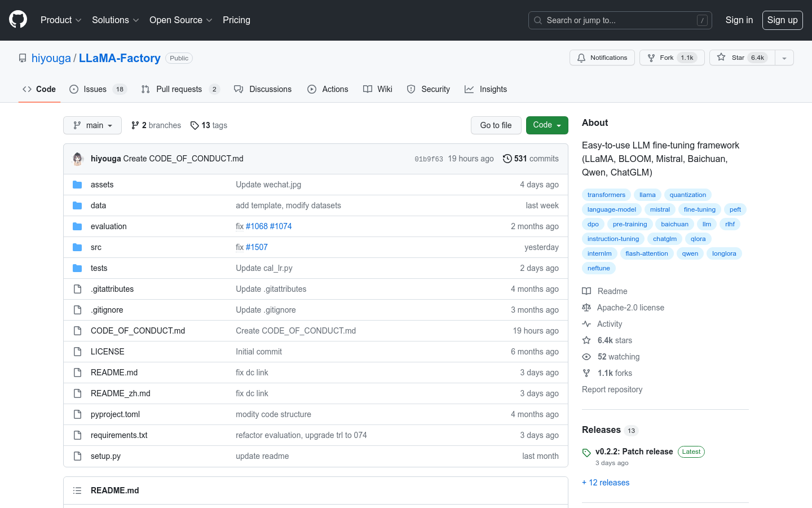This screenshot has height=508, width=812.
Task: Expand the Product menu
Action: click(61, 20)
